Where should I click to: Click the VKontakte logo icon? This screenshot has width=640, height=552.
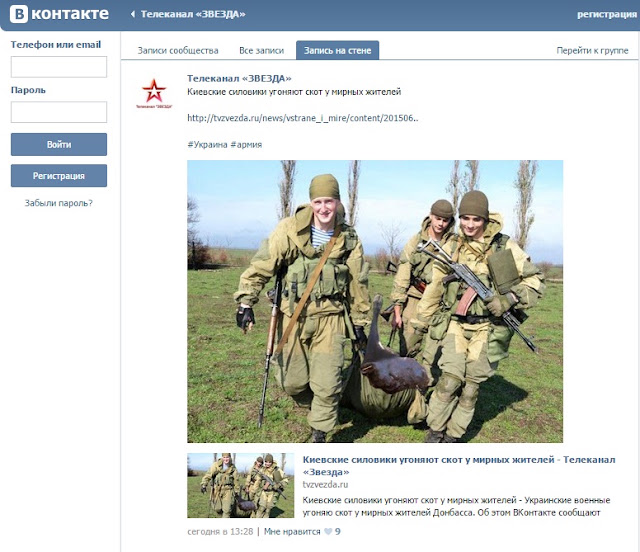point(19,14)
